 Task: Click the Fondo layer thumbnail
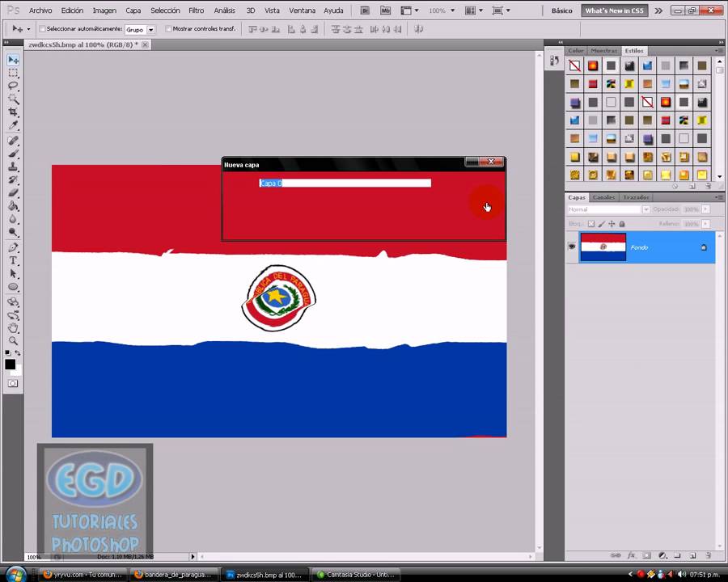[x=603, y=247]
